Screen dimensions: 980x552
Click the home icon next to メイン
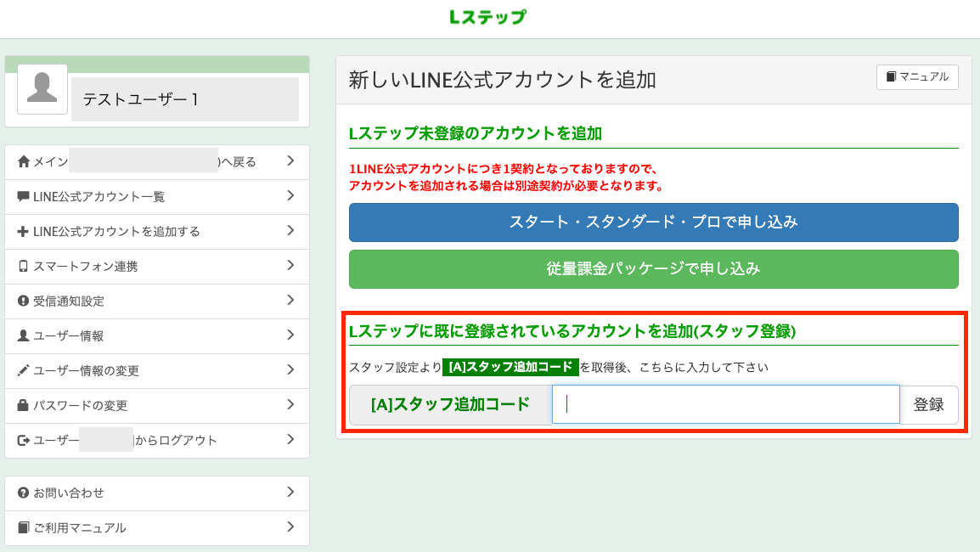[x=24, y=162]
